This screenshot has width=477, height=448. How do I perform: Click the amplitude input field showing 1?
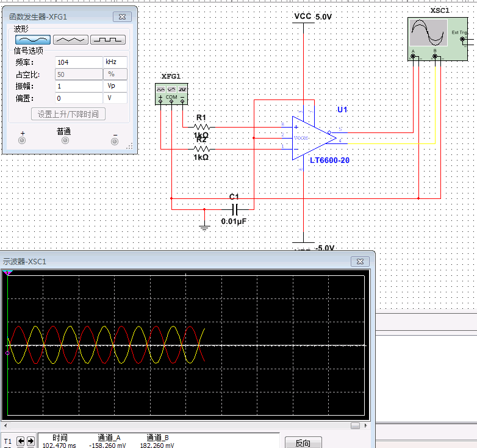tap(78, 86)
